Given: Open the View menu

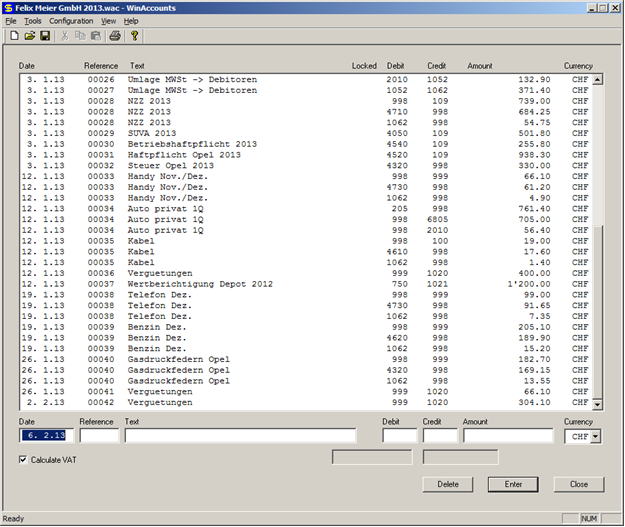Looking at the screenshot, I should pos(108,21).
